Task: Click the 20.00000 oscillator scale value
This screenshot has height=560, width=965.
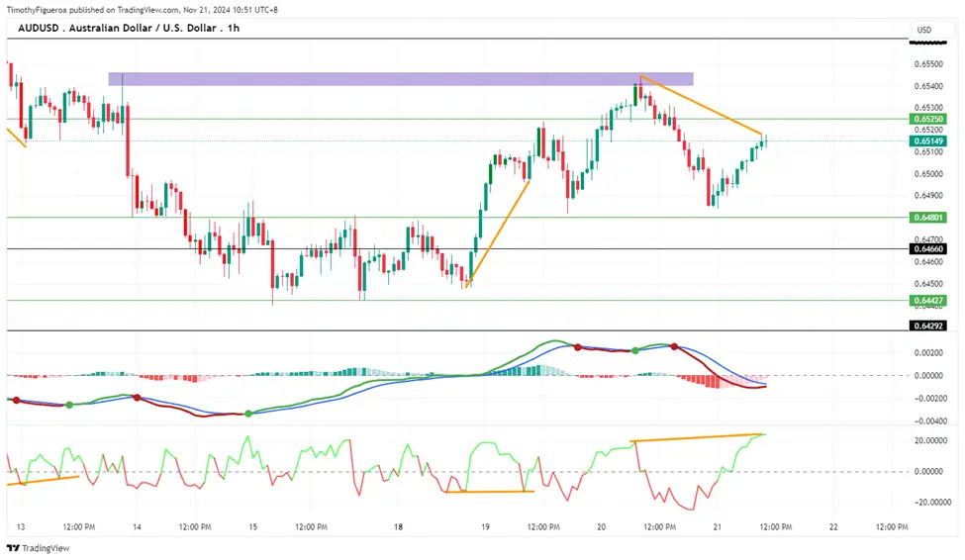Action: tap(930, 440)
